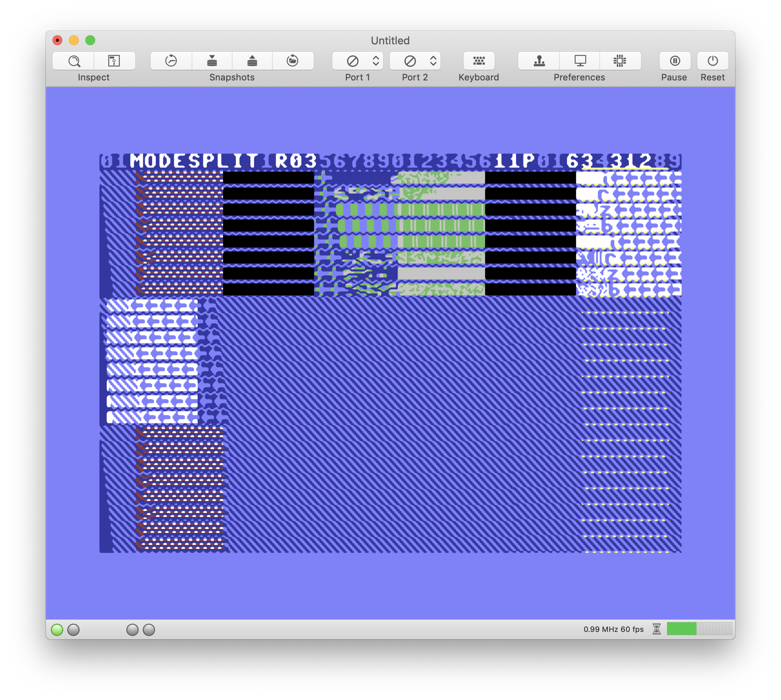Image resolution: width=781 pixels, height=700 pixels.
Task: Reset the emulated machine
Action: coord(713,61)
